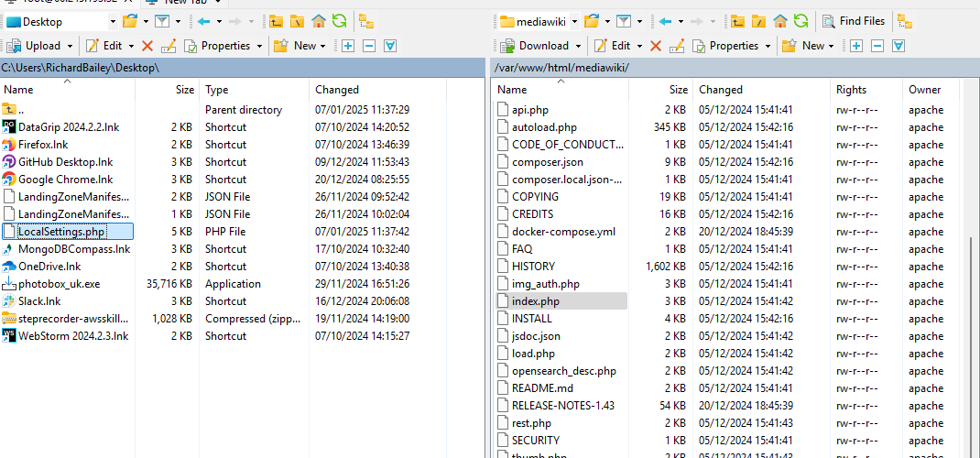Go to root directory in local panel
This screenshot has height=458, width=980.
click(298, 21)
